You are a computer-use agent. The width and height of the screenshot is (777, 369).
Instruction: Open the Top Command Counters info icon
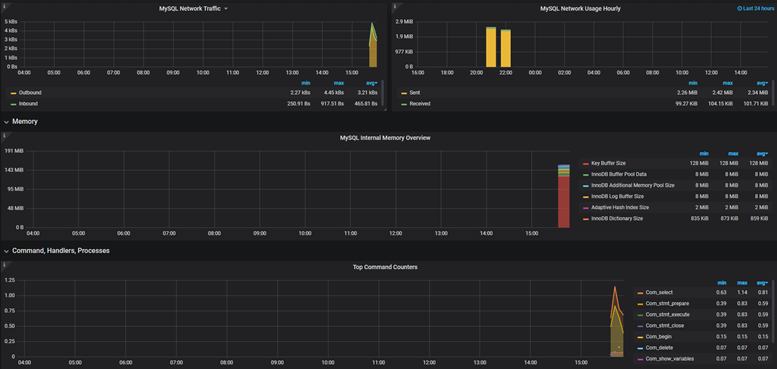[x=3, y=264]
